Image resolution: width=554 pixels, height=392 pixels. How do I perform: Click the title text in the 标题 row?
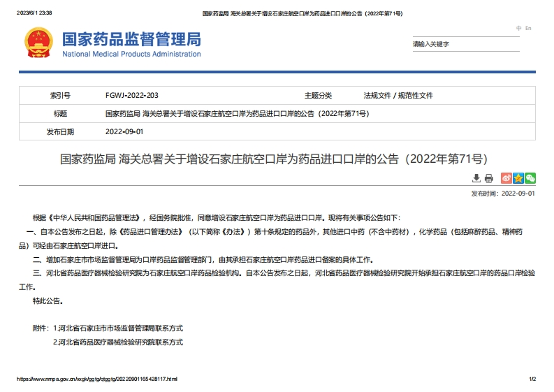tap(237, 113)
